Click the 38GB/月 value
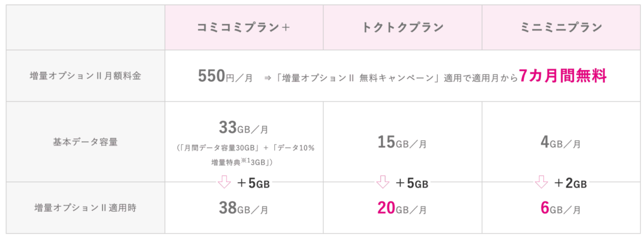This screenshot has height=240, width=644. point(244,209)
